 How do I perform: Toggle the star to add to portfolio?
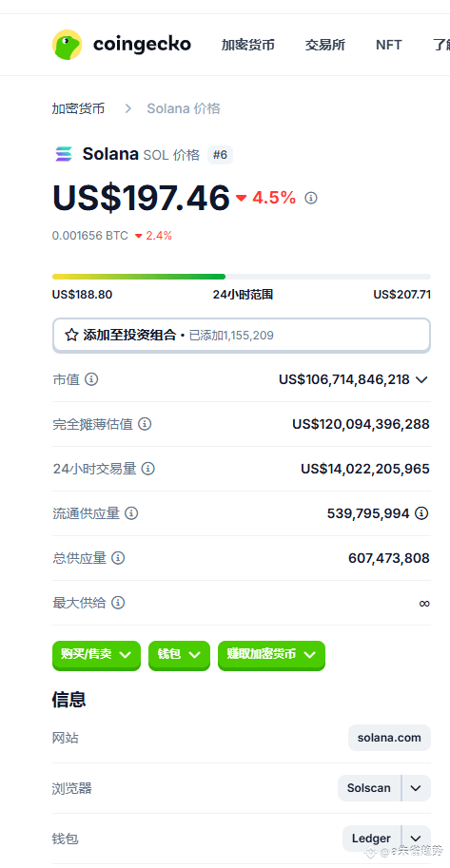71,335
